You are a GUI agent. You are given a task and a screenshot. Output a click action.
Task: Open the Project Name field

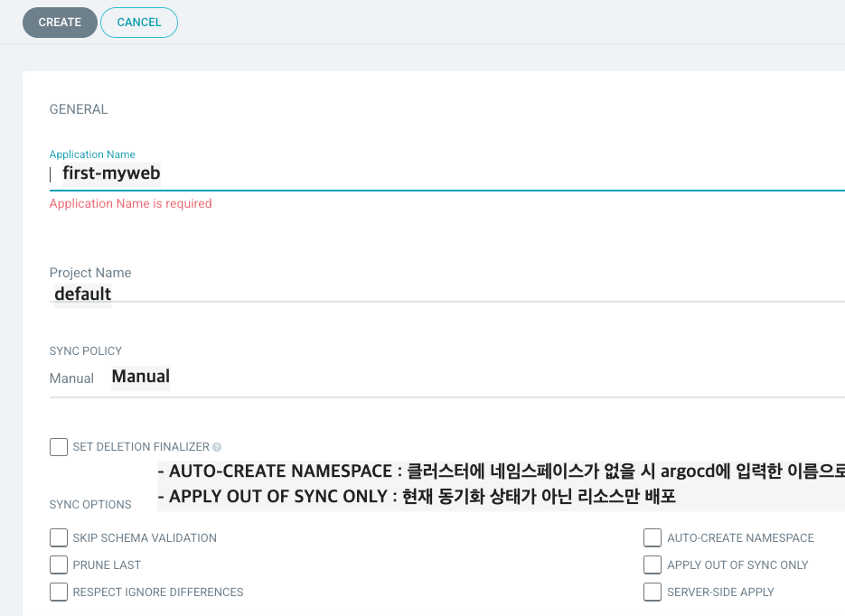[x=446, y=294]
